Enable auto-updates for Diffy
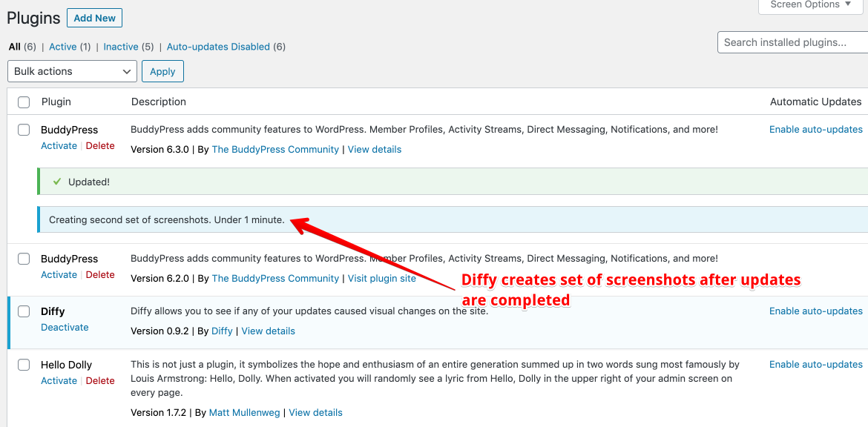Image resolution: width=868 pixels, height=427 pixels. (x=815, y=311)
